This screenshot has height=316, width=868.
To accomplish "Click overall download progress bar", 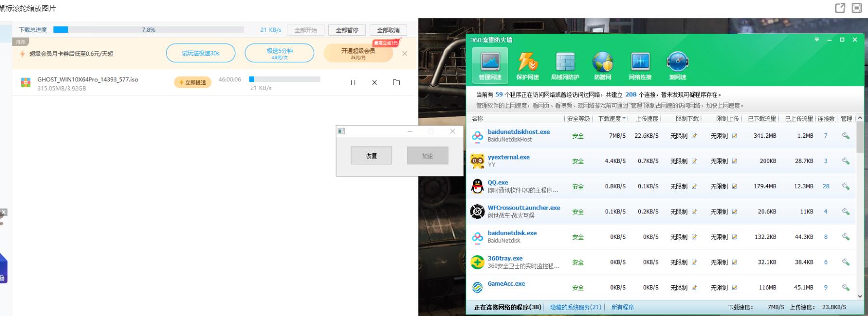I will (x=149, y=29).
